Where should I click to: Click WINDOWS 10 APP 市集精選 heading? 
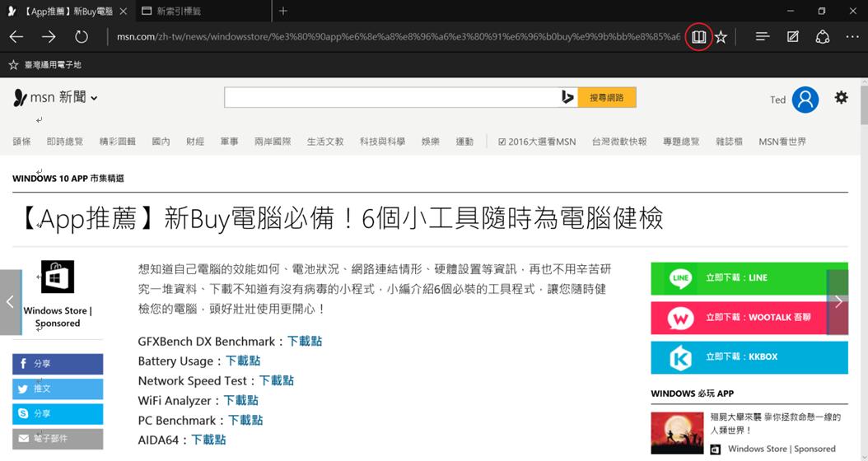[68, 178]
